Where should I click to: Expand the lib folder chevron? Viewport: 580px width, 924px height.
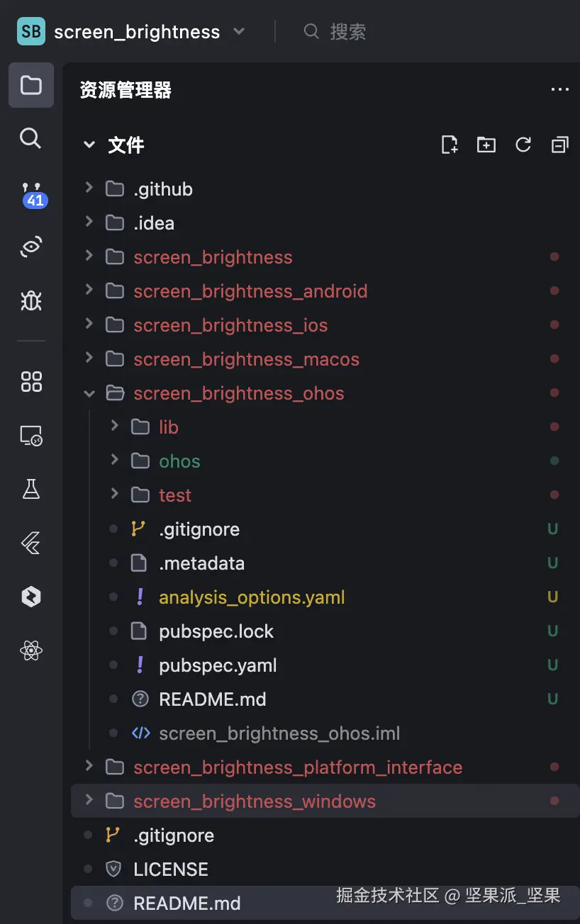coord(115,427)
